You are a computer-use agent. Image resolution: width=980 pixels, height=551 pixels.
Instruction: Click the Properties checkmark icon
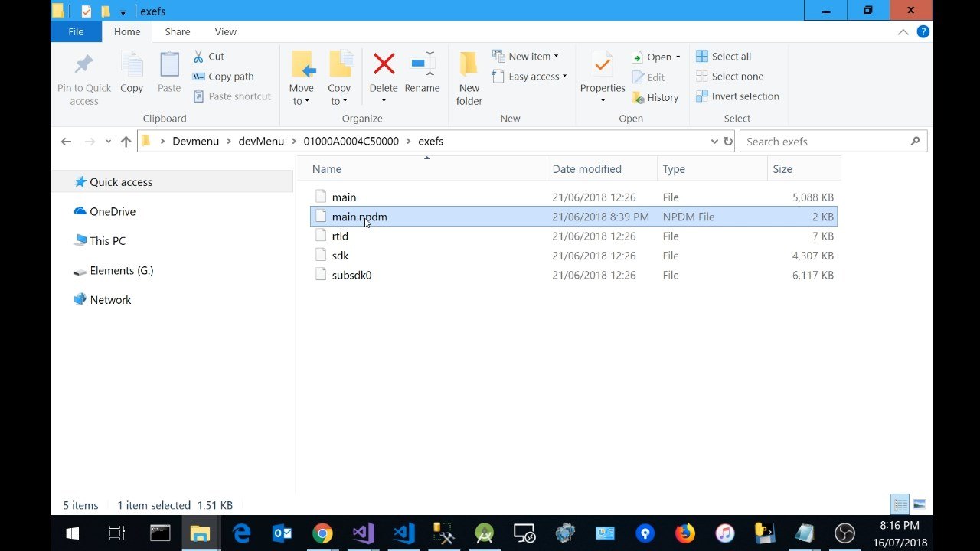(x=603, y=64)
